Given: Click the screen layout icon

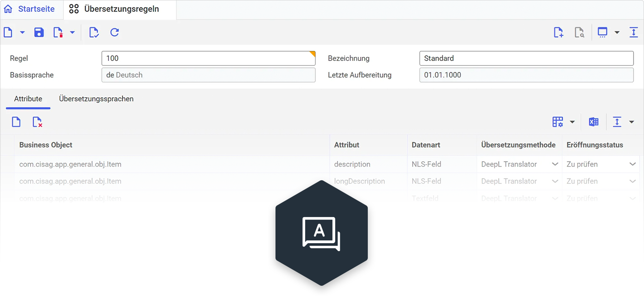Looking at the screenshot, I should (x=602, y=32).
